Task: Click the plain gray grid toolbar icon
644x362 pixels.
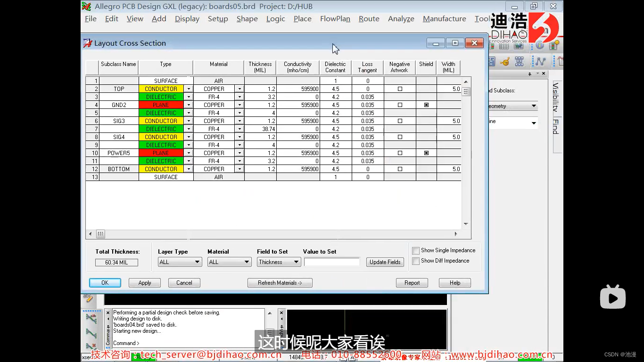Action: point(504,46)
